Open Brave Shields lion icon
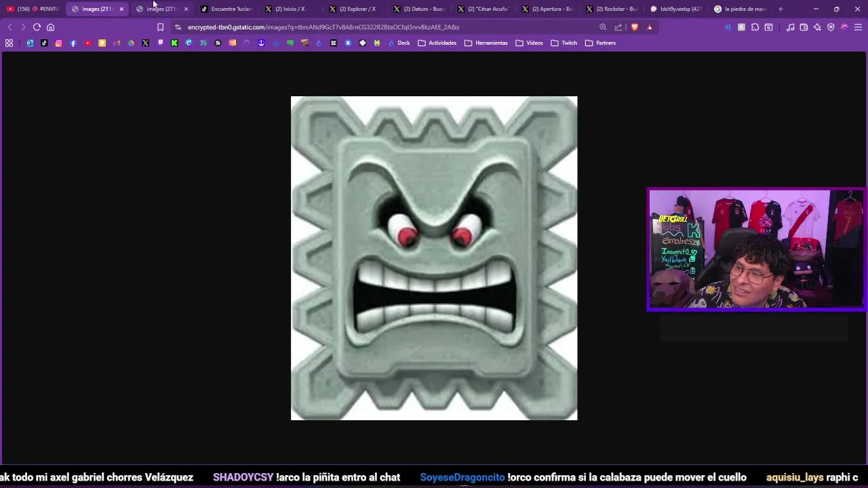Image resolution: width=868 pixels, height=488 pixels. 634,27
